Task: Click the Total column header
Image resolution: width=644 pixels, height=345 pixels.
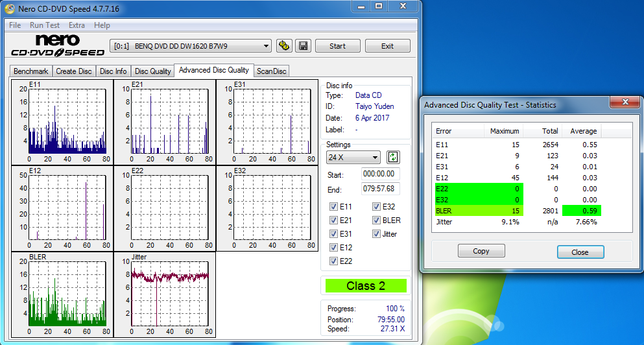Action: [x=543, y=131]
